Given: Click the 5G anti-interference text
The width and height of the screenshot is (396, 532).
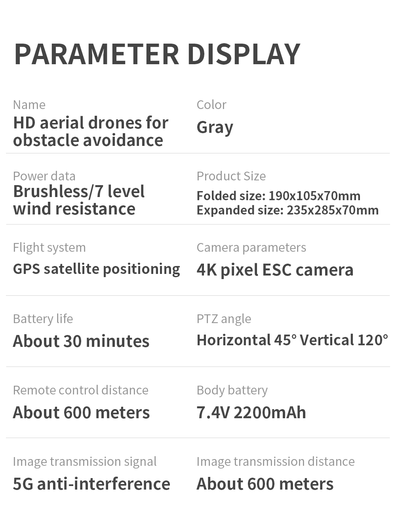Looking at the screenshot, I should [91, 484].
